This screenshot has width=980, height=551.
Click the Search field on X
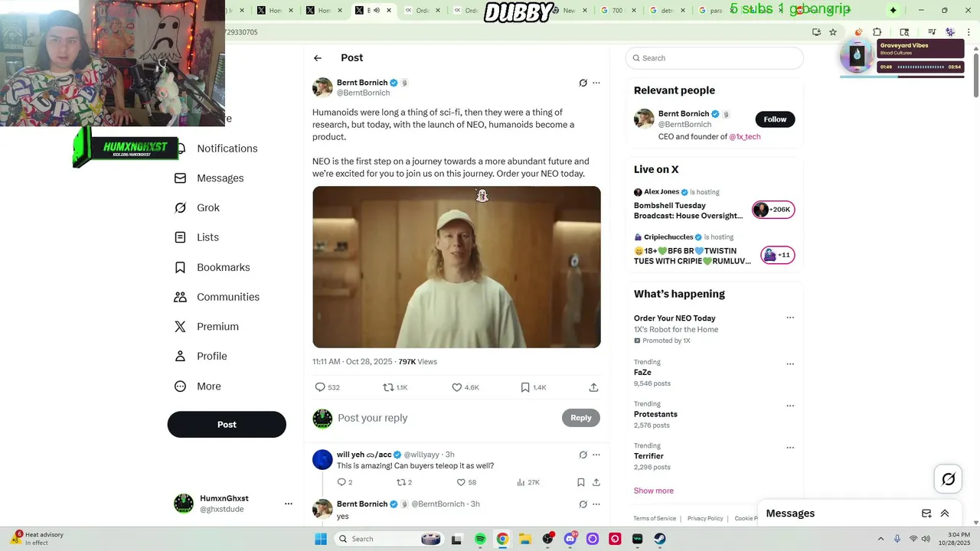click(714, 58)
